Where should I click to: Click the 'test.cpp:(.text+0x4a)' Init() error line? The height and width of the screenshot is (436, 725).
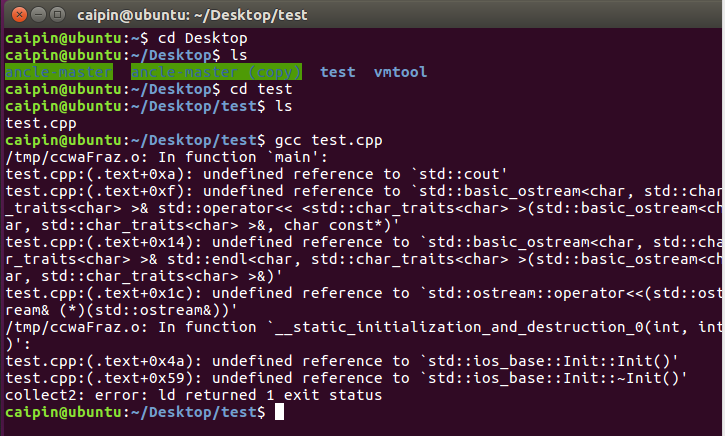pyautogui.click(x=342, y=361)
